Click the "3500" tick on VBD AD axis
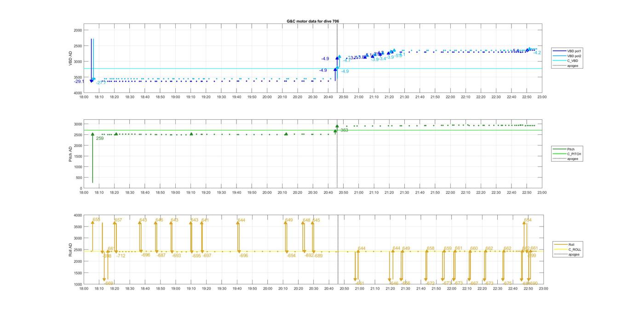644x319 pixels. coord(78,77)
